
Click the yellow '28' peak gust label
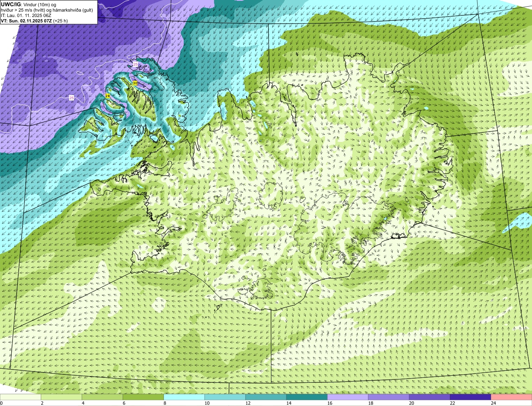pos(108,96)
